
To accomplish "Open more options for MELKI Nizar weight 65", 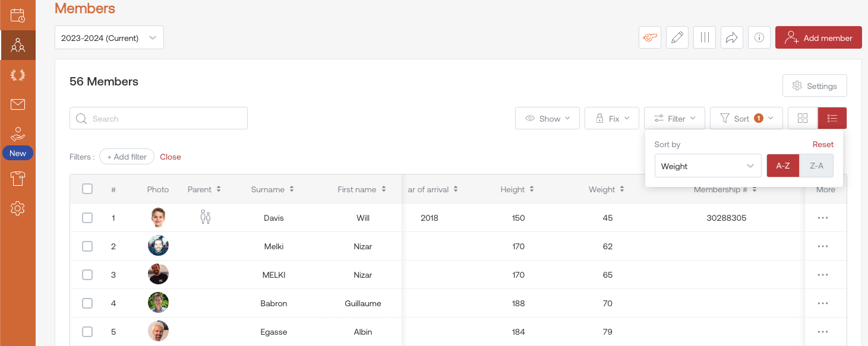I will tap(823, 275).
